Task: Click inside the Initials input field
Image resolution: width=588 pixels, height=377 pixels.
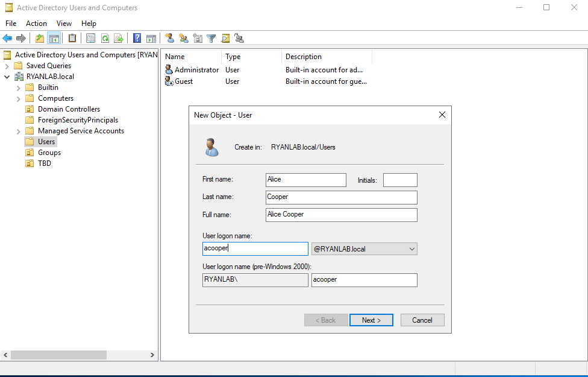Action: pos(401,179)
